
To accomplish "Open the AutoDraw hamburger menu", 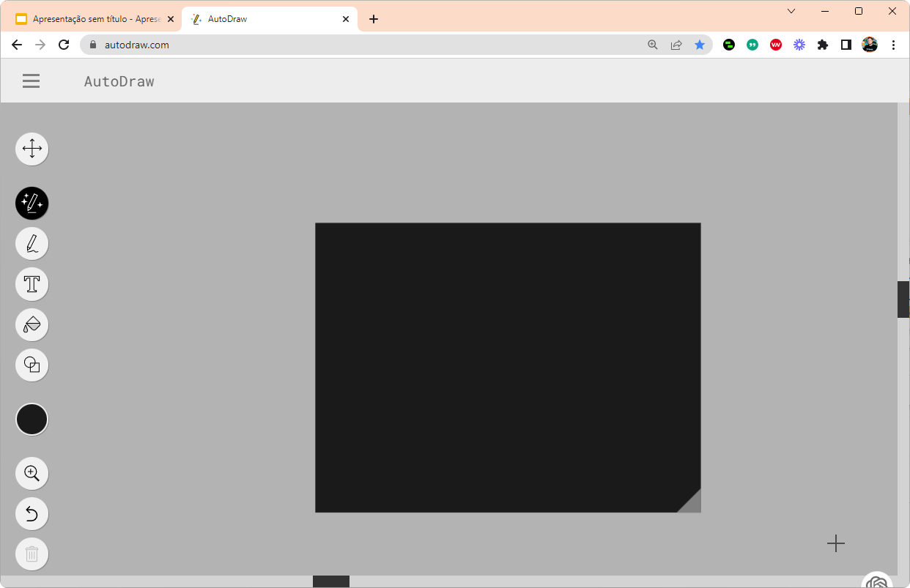I will [x=31, y=81].
